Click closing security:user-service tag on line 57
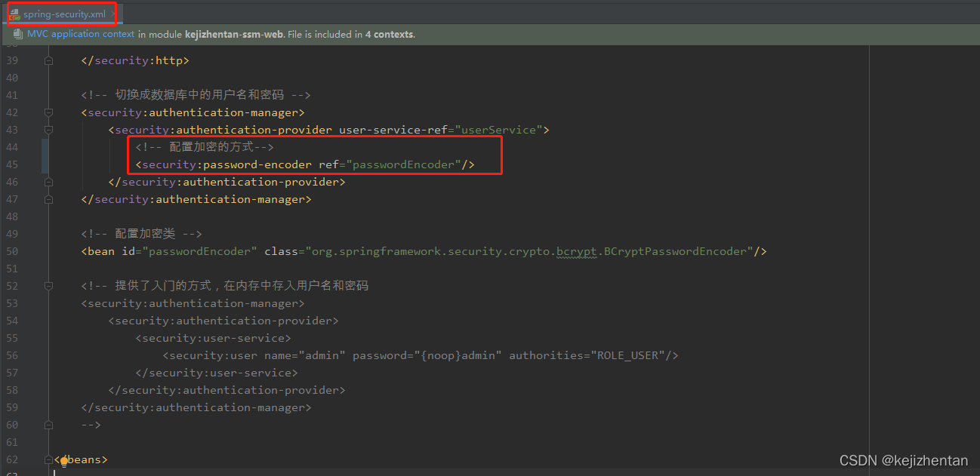Image resolution: width=980 pixels, height=476 pixels. (217, 373)
